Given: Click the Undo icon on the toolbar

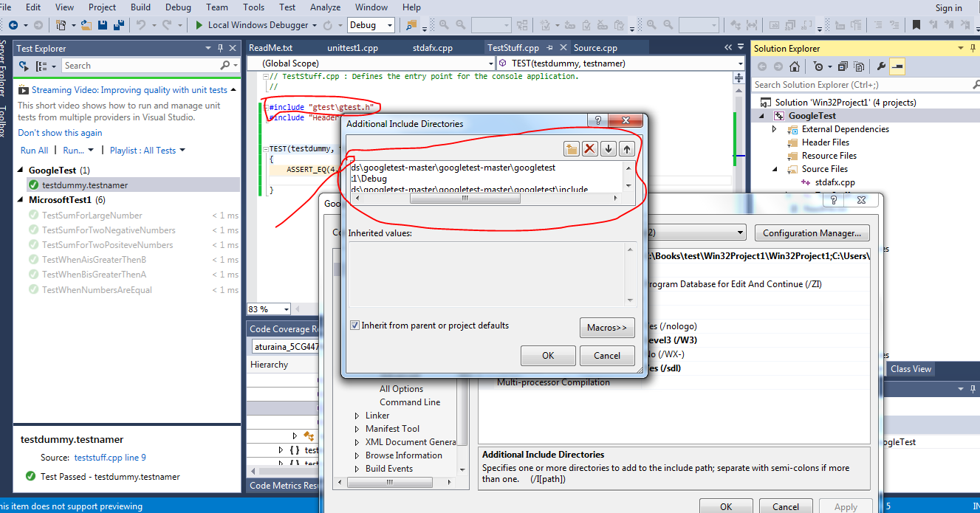Looking at the screenshot, I should [140, 24].
